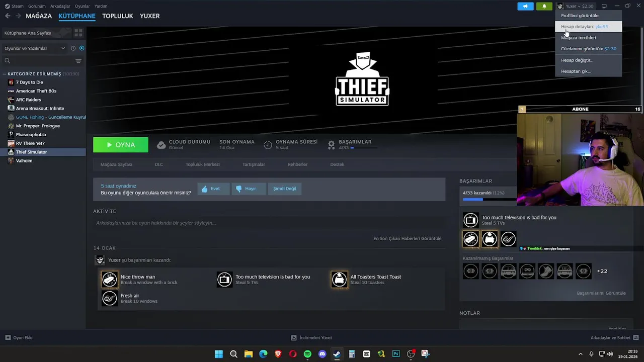Viewport: 644px width, 362px height.
Task: Open the Yardım menu
Action: [101, 6]
